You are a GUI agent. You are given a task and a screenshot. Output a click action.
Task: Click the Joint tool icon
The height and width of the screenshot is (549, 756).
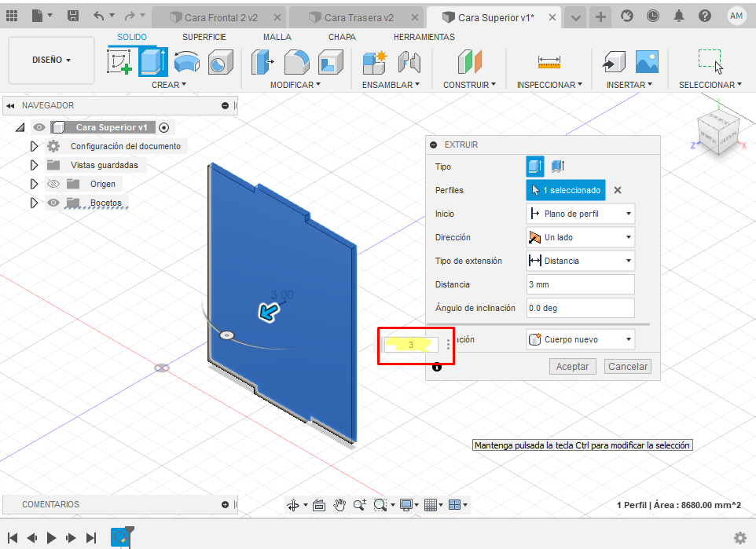point(409,62)
